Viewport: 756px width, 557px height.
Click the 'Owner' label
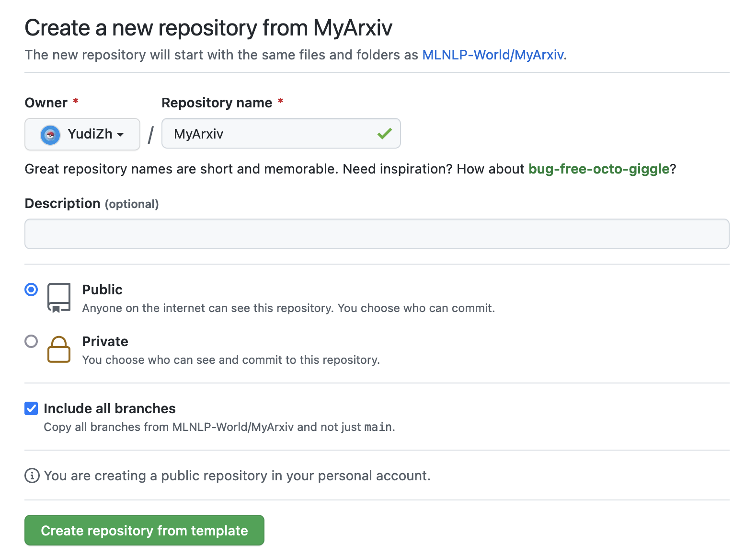point(46,103)
